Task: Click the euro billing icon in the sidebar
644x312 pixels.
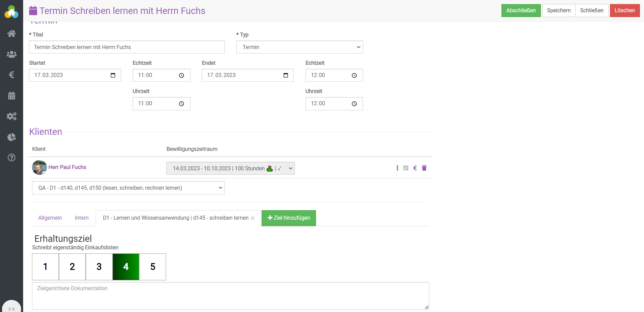Action: 12,75
